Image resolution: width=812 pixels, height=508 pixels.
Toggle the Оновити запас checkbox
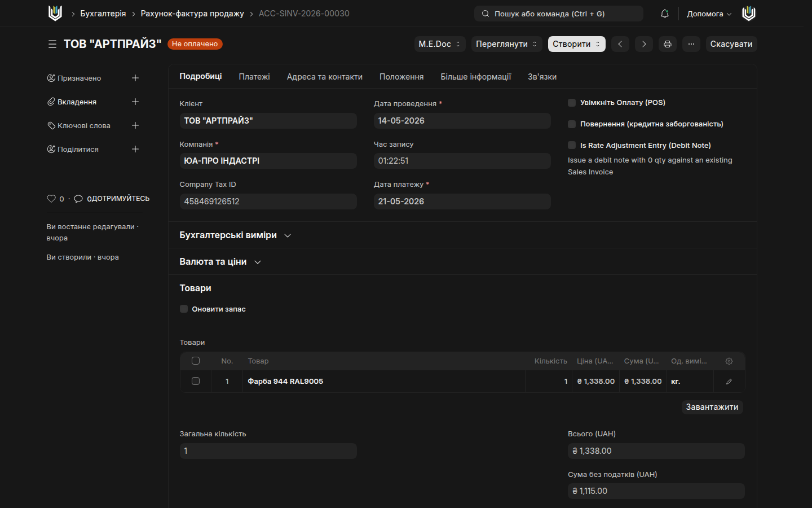(184, 309)
